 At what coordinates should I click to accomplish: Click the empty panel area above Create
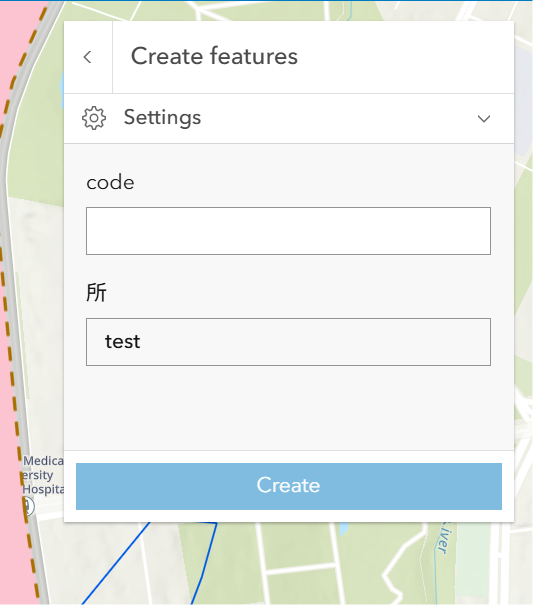click(289, 408)
